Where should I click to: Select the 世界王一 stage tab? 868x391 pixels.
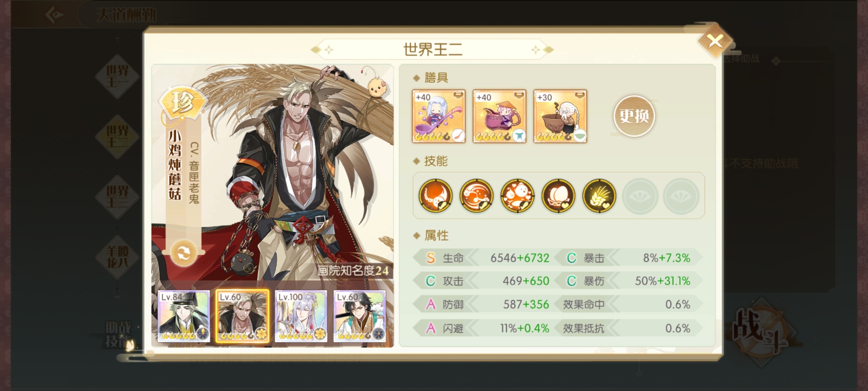[x=117, y=76]
